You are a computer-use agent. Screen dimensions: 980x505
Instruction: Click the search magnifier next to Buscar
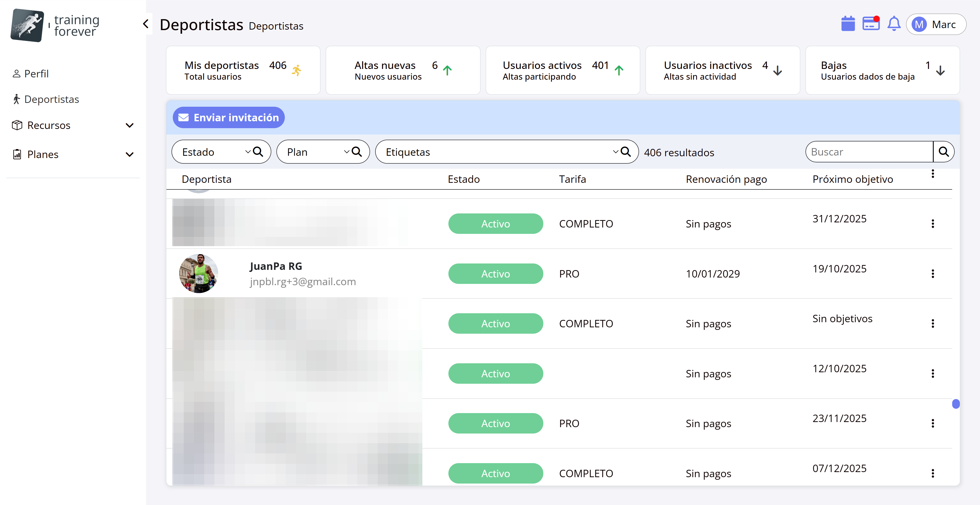944,152
